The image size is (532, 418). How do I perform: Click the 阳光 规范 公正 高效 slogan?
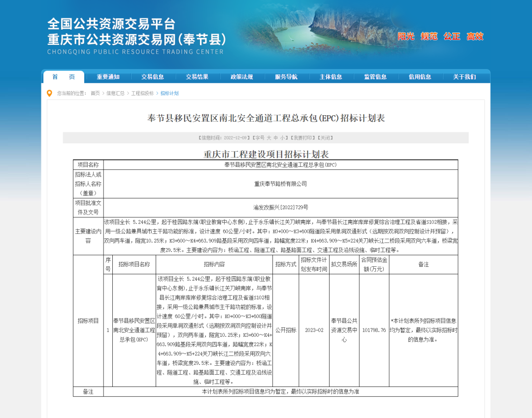pyautogui.click(x=440, y=36)
